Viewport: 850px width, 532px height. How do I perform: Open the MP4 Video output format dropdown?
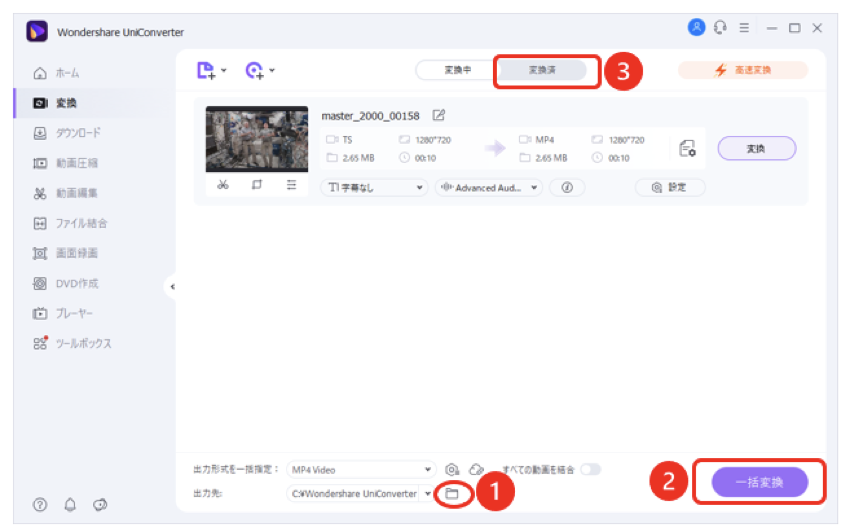click(x=360, y=470)
